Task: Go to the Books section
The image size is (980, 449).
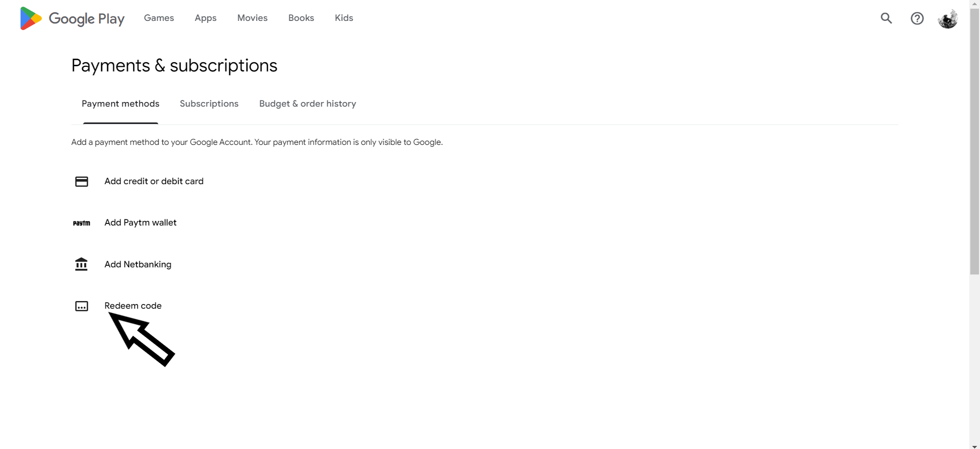Action: [301, 18]
